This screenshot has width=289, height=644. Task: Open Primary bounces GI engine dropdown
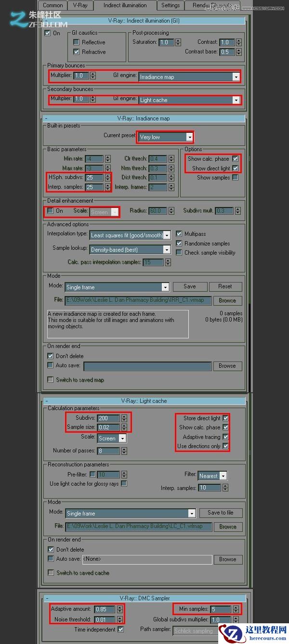click(x=189, y=77)
